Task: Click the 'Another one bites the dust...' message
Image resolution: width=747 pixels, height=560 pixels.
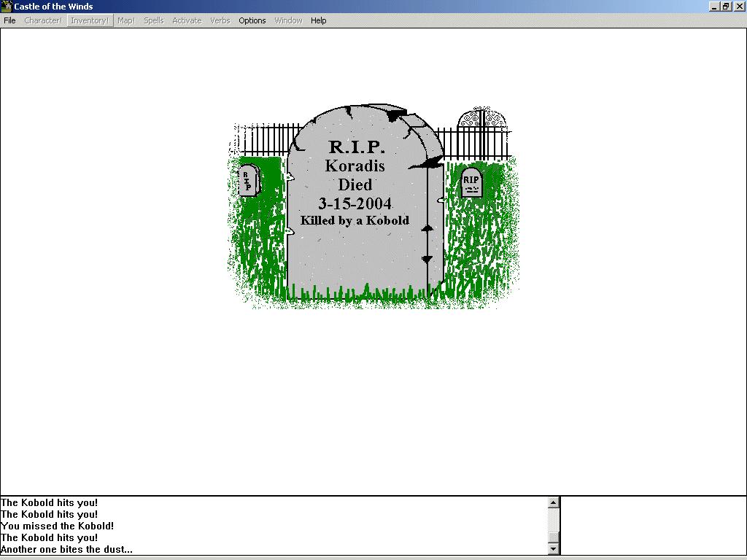Action: pyautogui.click(x=66, y=549)
